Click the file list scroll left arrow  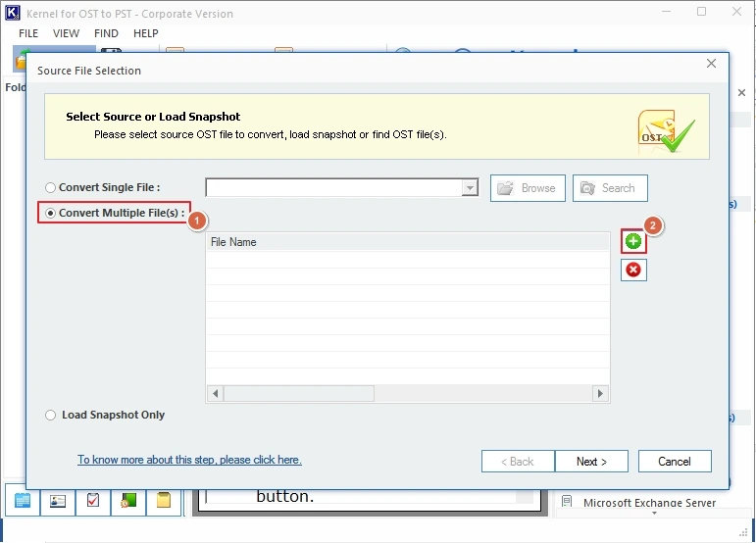tap(215, 393)
